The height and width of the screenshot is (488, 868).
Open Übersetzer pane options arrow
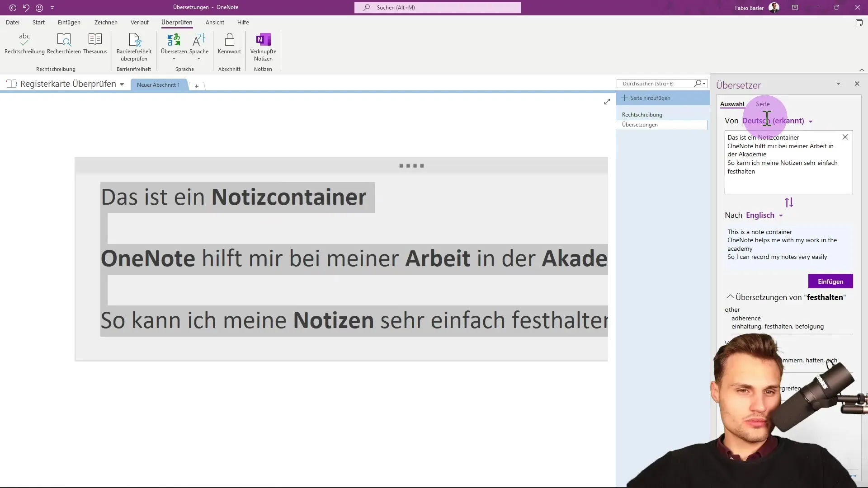(x=838, y=84)
